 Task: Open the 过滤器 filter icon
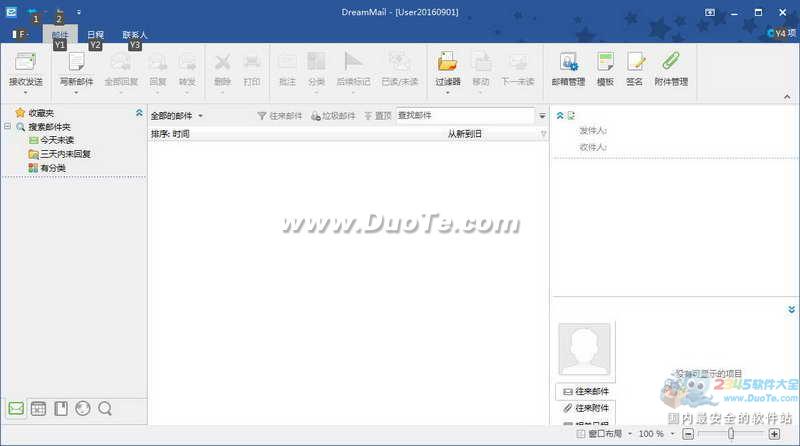[x=447, y=62]
